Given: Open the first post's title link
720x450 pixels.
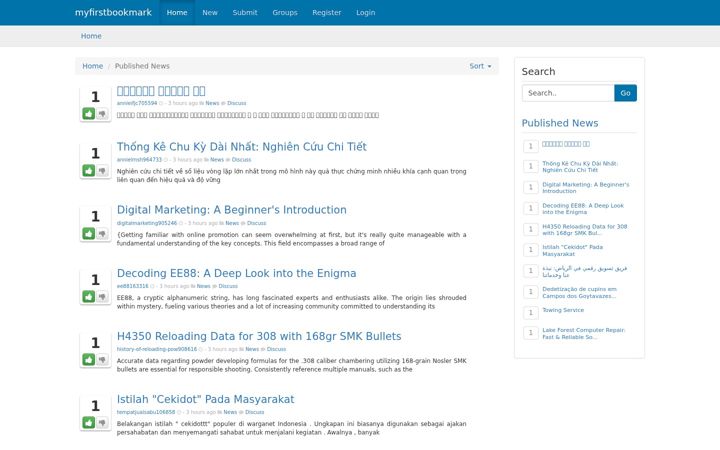Looking at the screenshot, I should (x=161, y=91).
